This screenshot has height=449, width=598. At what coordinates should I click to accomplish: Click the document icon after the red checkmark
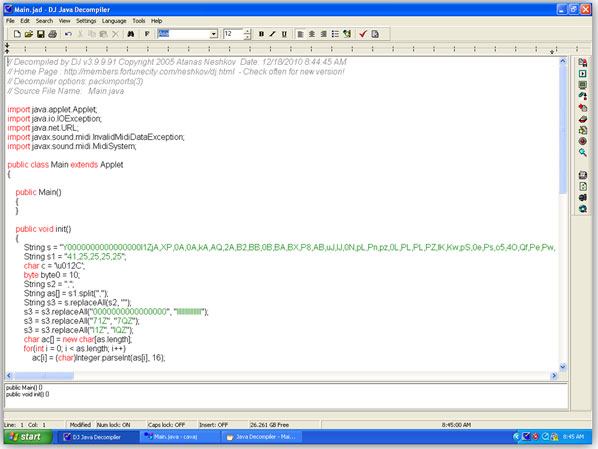click(x=375, y=34)
